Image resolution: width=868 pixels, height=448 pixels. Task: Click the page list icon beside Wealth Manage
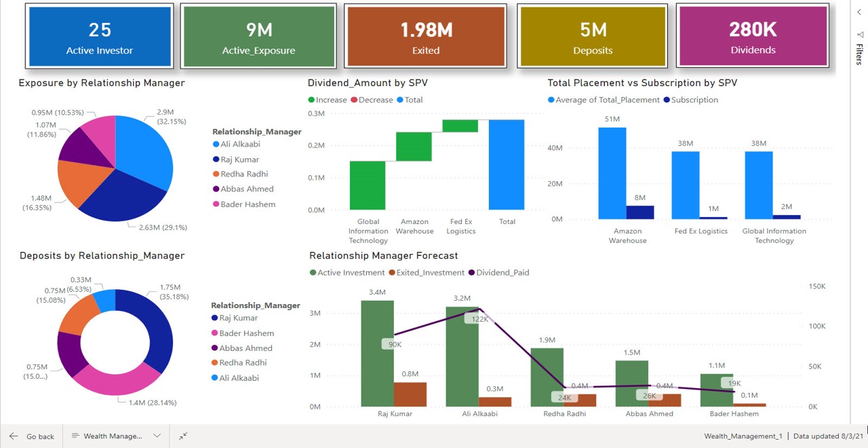click(x=75, y=436)
